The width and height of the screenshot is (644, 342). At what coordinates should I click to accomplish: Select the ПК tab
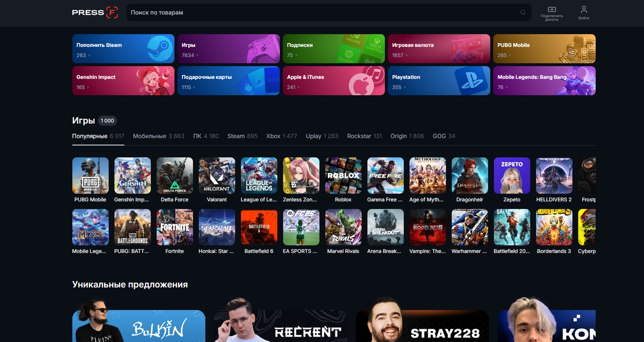pyautogui.click(x=206, y=136)
